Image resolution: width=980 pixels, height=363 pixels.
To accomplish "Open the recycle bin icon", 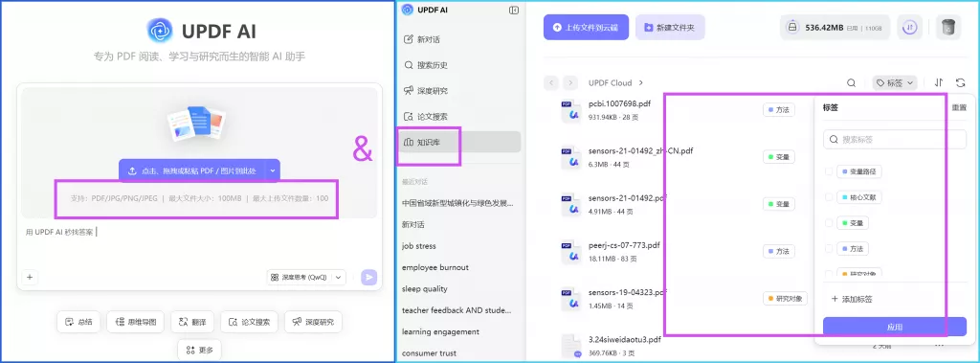I will click(948, 28).
